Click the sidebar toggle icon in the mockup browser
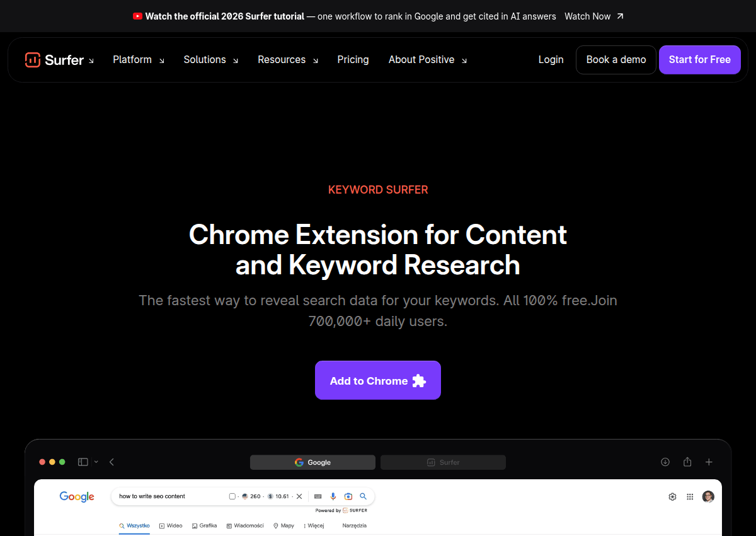Viewport: 756px width, 536px height. click(83, 462)
